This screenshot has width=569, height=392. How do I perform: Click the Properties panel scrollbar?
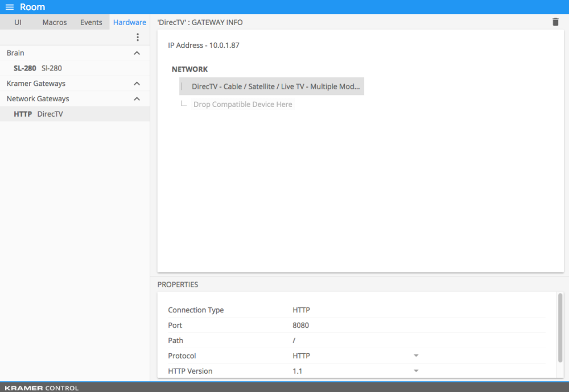[x=560, y=327]
